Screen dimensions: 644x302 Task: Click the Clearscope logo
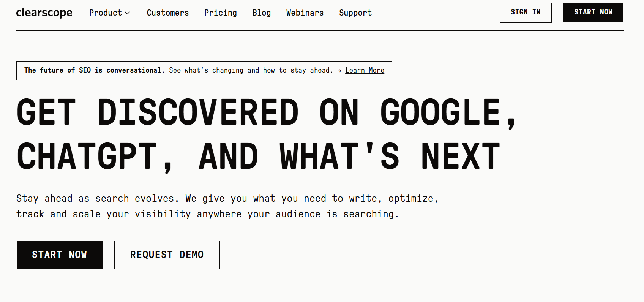[x=44, y=13]
